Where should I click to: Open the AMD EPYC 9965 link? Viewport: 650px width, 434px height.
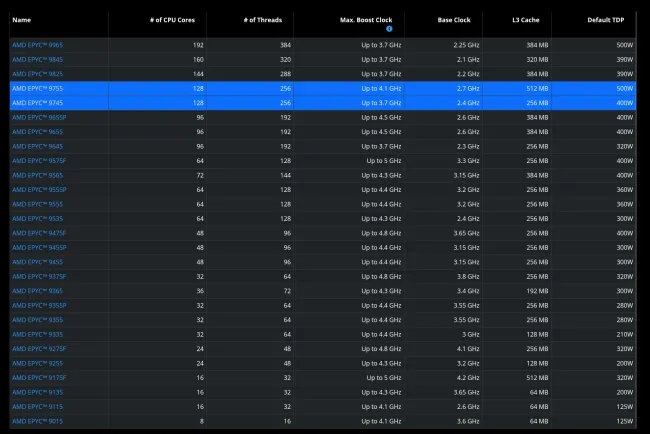tap(37, 45)
